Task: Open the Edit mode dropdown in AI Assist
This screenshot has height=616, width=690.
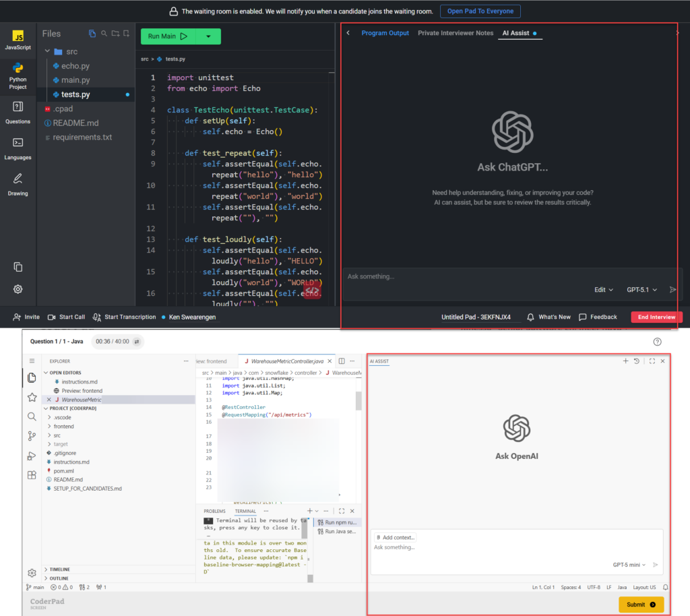Action: pyautogui.click(x=603, y=290)
